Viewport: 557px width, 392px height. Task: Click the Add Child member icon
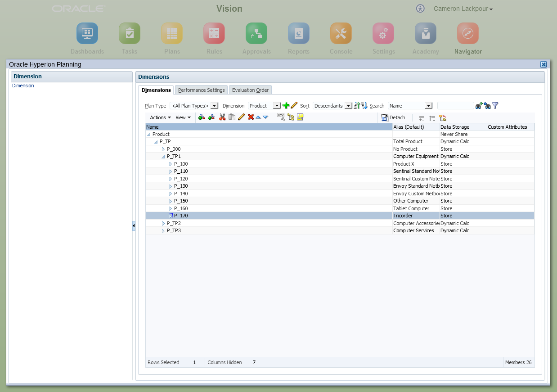click(202, 117)
